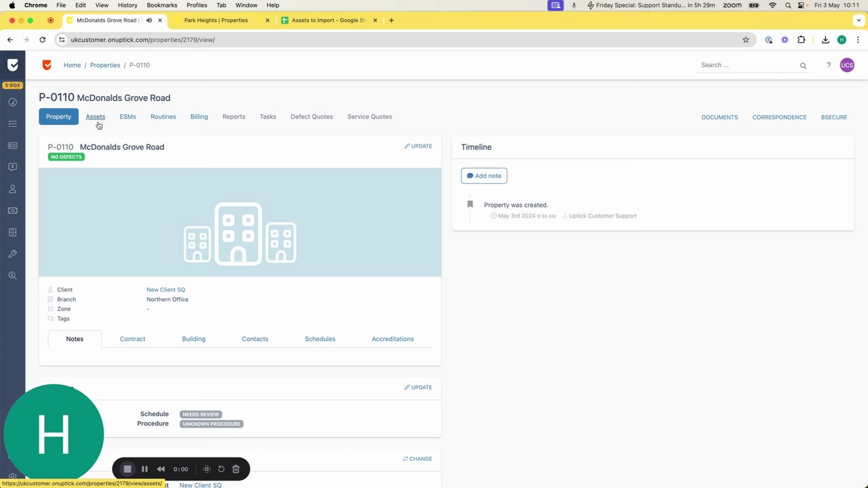The height and width of the screenshot is (488, 868).
Task: Open the Bookmarks menu in menu bar
Action: coord(162,5)
